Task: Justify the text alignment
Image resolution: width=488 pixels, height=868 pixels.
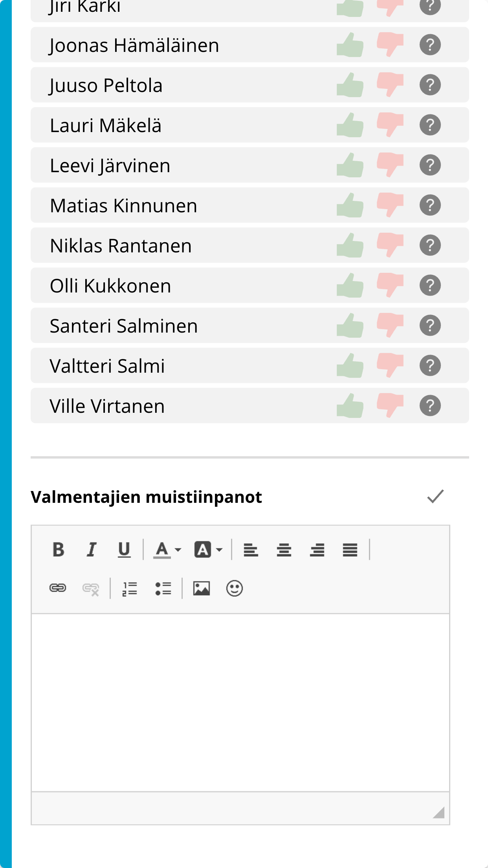Action: point(350,550)
